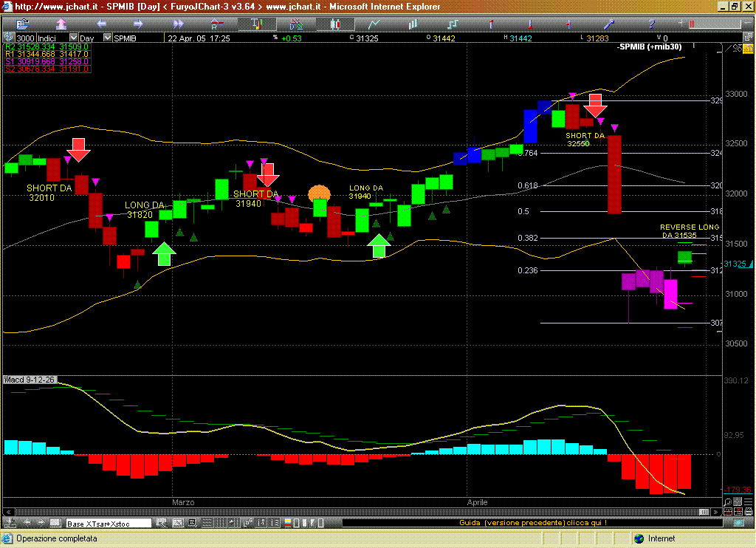Click the double-arrow fast forward icon

click(176, 24)
